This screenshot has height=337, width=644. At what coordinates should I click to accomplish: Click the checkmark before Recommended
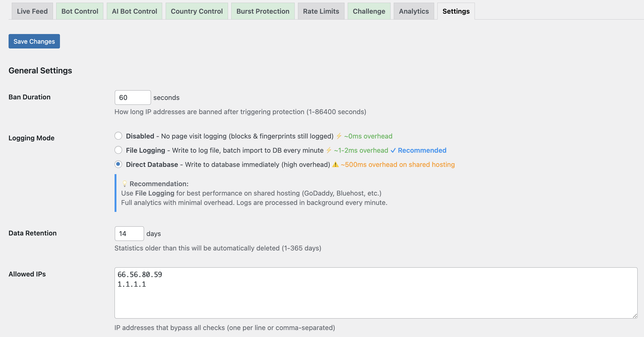coord(393,151)
